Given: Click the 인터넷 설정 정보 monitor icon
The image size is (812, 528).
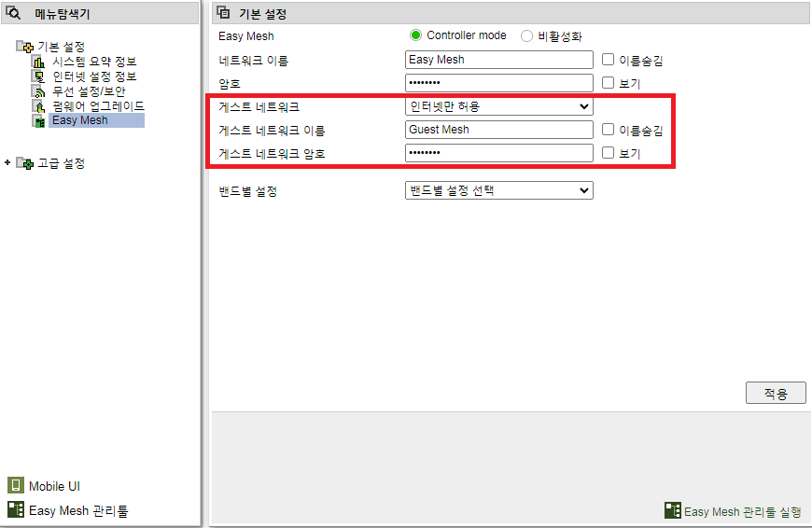Looking at the screenshot, I should click(39, 76).
